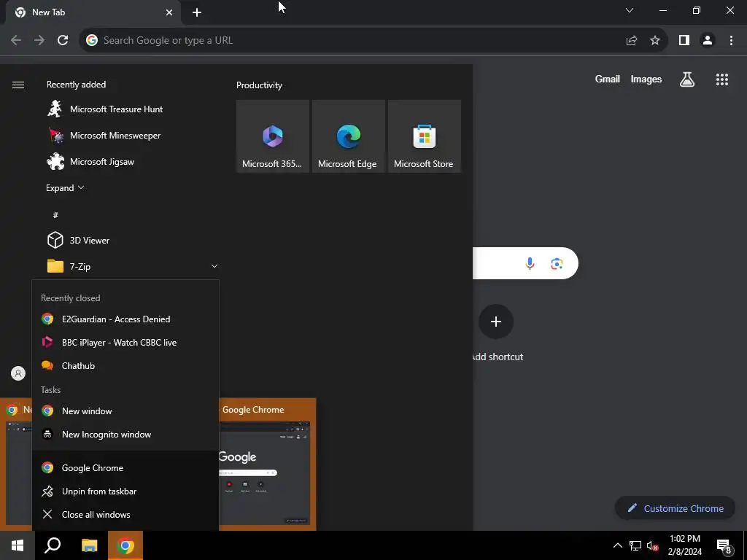The width and height of the screenshot is (747, 560).
Task: Open Microsoft Jigsaw app
Action: (x=90, y=161)
